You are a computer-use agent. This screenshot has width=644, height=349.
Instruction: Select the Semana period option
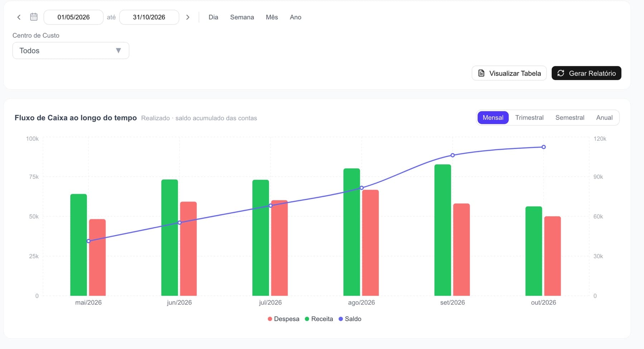click(242, 17)
